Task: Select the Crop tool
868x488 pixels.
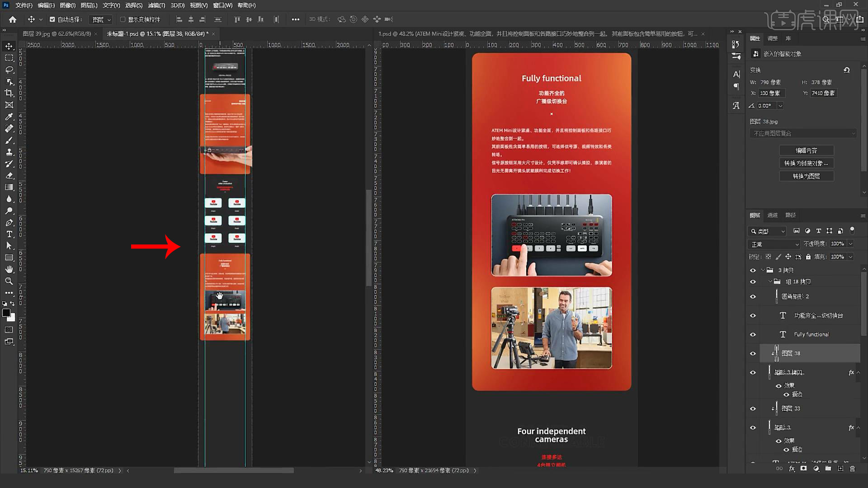Action: tap(9, 93)
